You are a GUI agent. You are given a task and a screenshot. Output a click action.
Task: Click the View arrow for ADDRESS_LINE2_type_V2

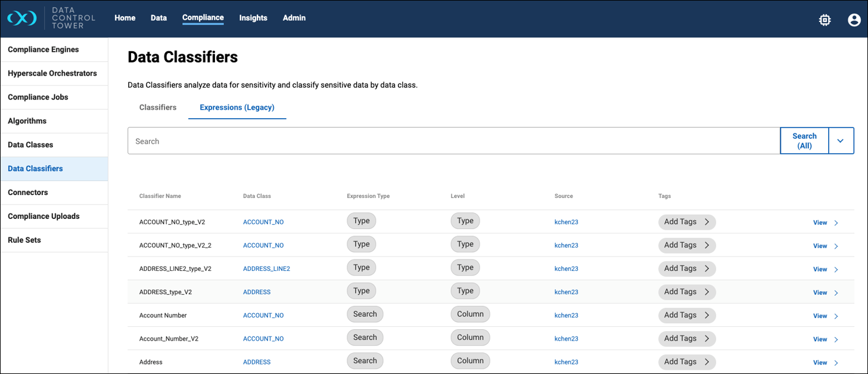click(x=836, y=270)
